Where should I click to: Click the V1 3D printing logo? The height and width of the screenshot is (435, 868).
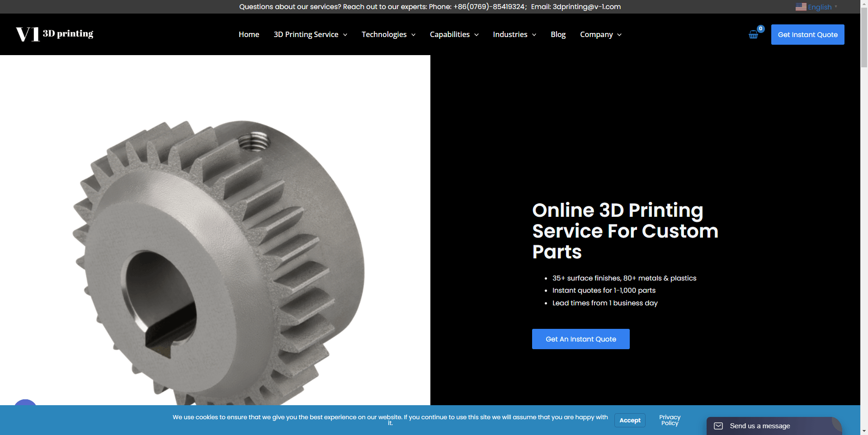click(54, 34)
